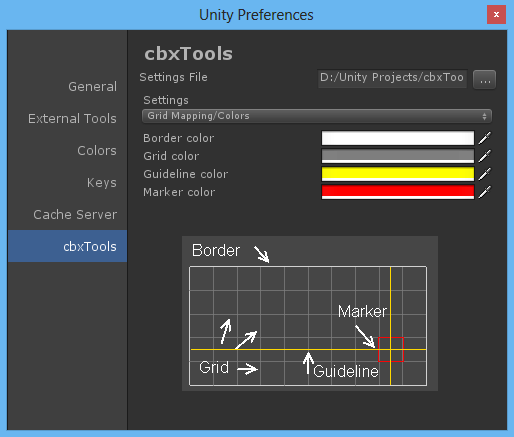
Task: Click the Unity Preferences title bar text
Action: pyautogui.click(x=256, y=15)
